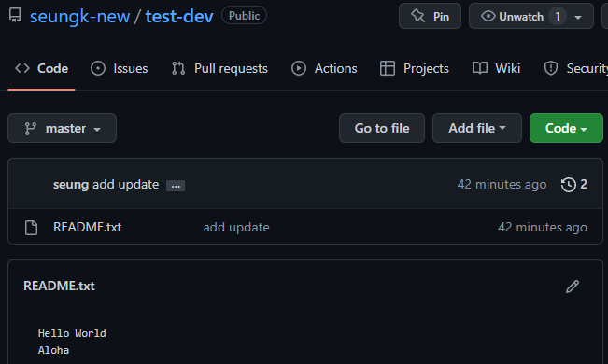Expand the commit description ellipsis button
The width and height of the screenshot is (608, 364).
(x=176, y=186)
